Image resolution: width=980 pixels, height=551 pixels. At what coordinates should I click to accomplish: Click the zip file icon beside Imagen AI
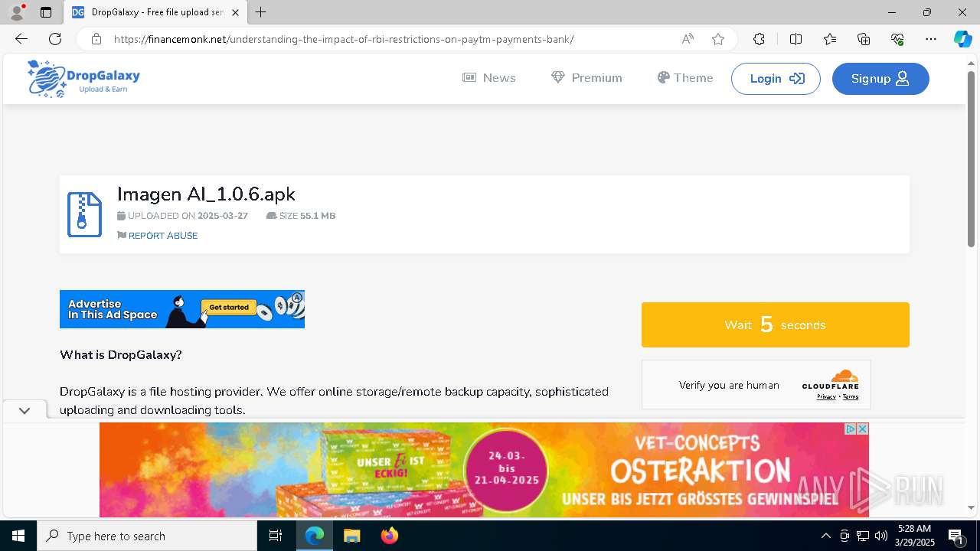pyautogui.click(x=84, y=214)
